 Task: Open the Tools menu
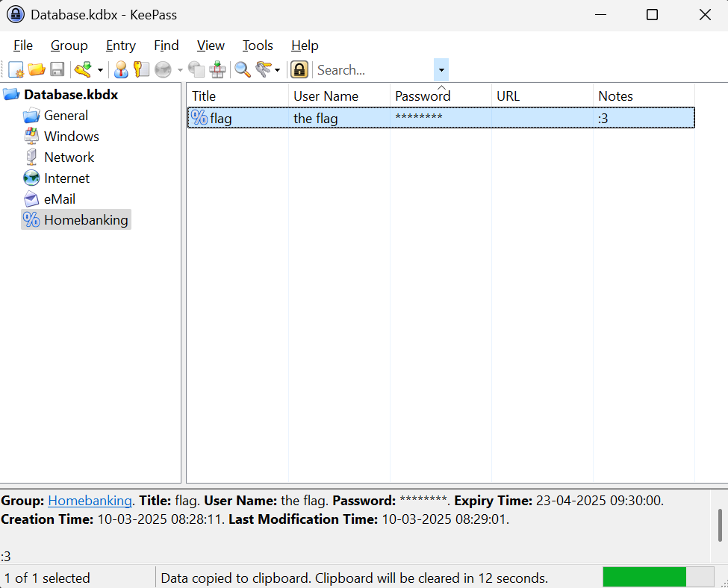(258, 46)
